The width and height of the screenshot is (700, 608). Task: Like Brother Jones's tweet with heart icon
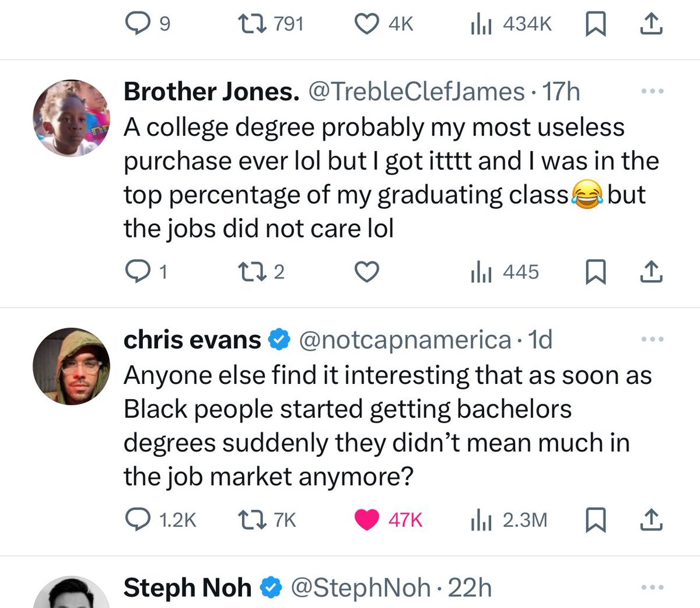tap(367, 272)
